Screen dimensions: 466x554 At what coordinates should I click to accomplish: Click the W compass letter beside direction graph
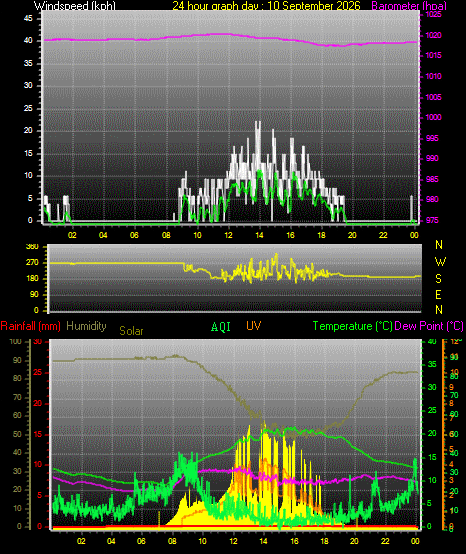click(x=440, y=262)
